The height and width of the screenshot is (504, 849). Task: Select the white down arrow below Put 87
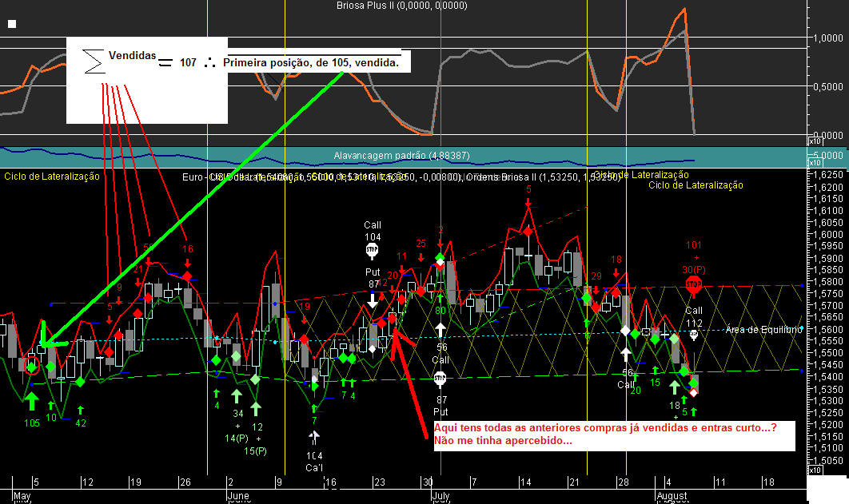click(373, 300)
